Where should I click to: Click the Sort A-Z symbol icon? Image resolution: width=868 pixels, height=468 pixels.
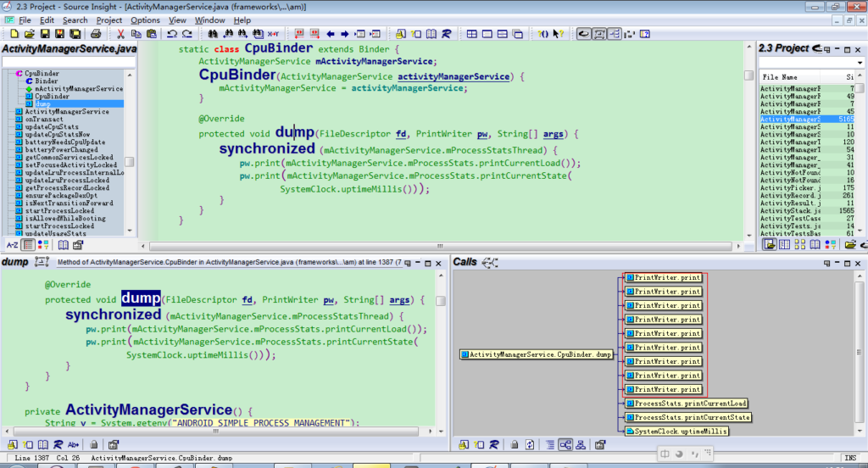(x=12, y=245)
